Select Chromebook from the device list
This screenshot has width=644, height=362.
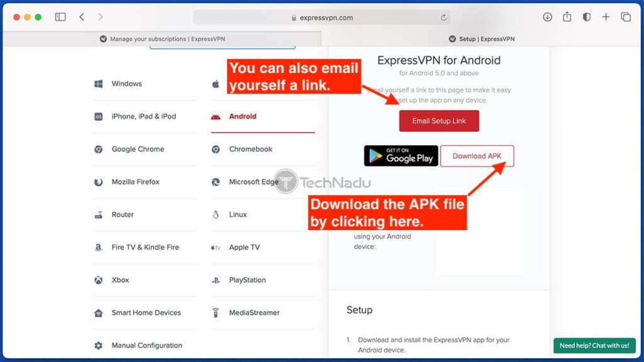coord(250,150)
